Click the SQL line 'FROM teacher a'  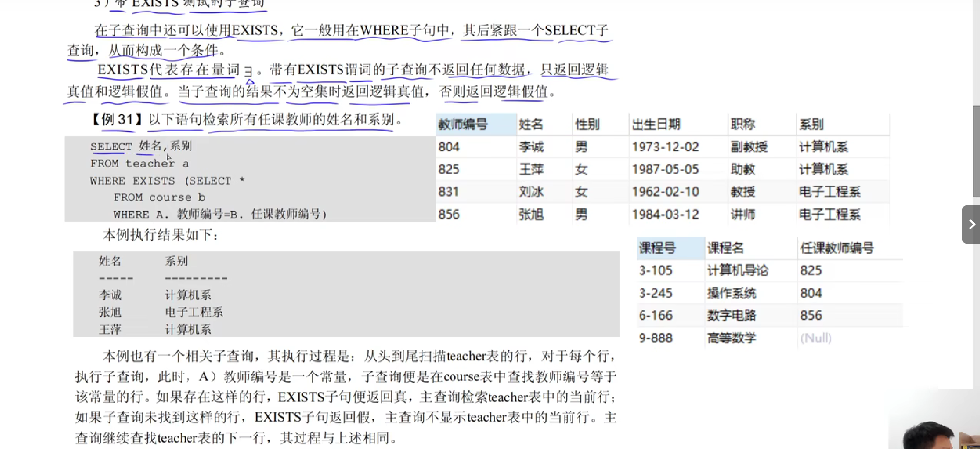[139, 163]
